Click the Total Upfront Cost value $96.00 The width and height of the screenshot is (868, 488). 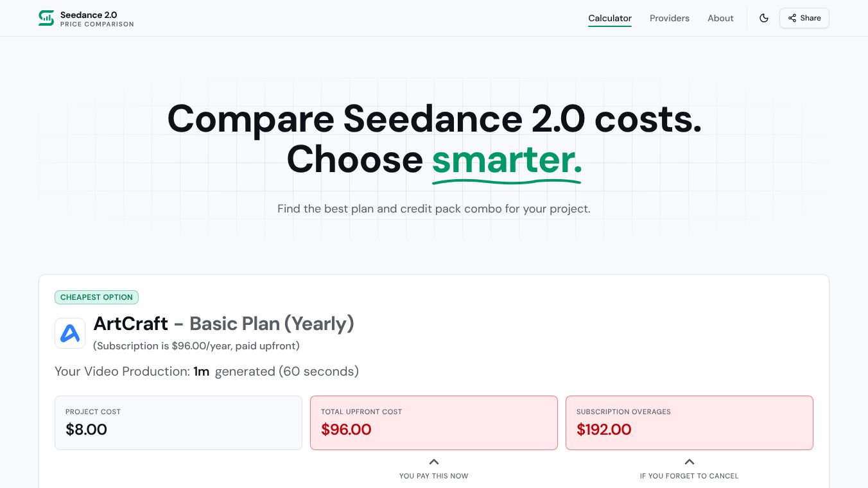tap(346, 430)
